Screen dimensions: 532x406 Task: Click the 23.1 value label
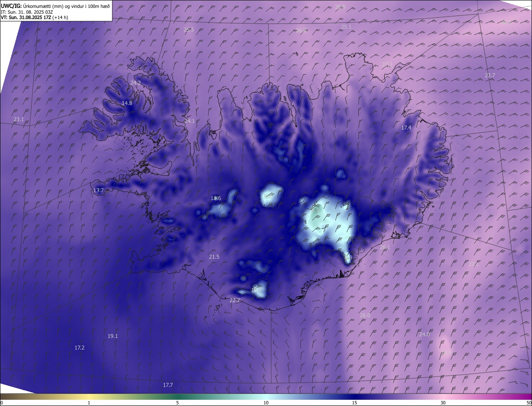(x=19, y=119)
